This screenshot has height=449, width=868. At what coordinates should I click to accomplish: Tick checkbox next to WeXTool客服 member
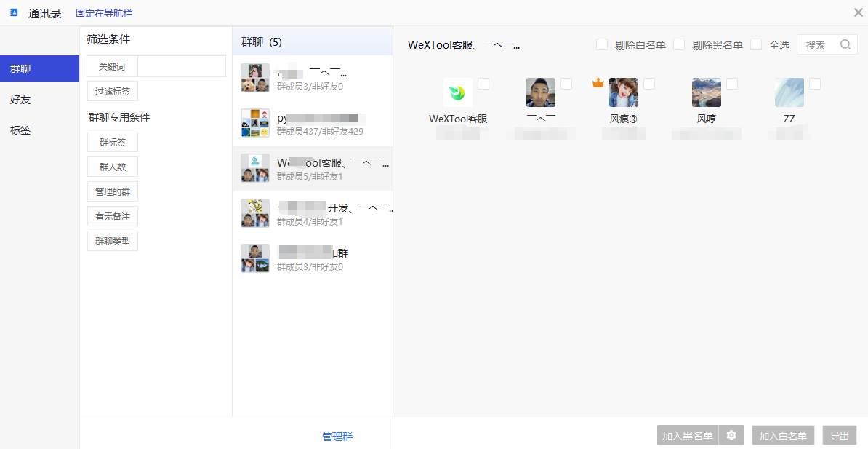(x=483, y=84)
